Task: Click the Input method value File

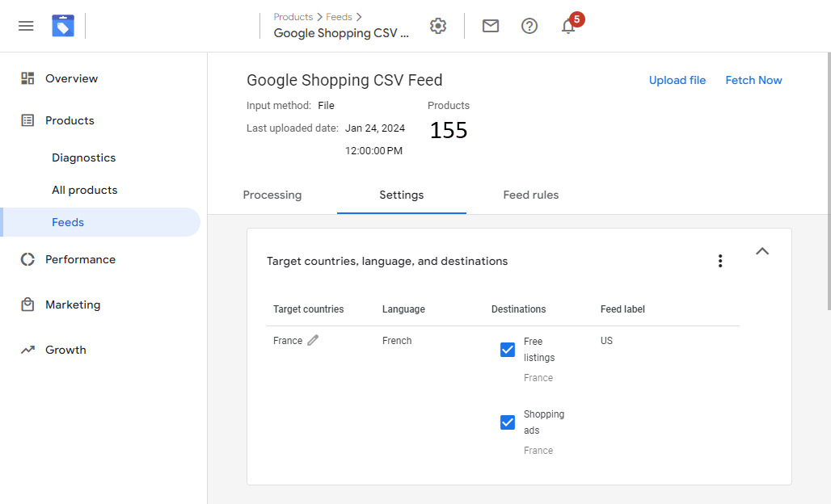Action: (326, 105)
